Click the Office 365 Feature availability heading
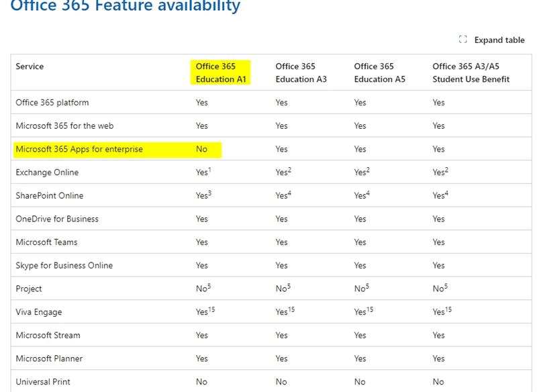Screen dimensions: 537x392 (126, 6)
